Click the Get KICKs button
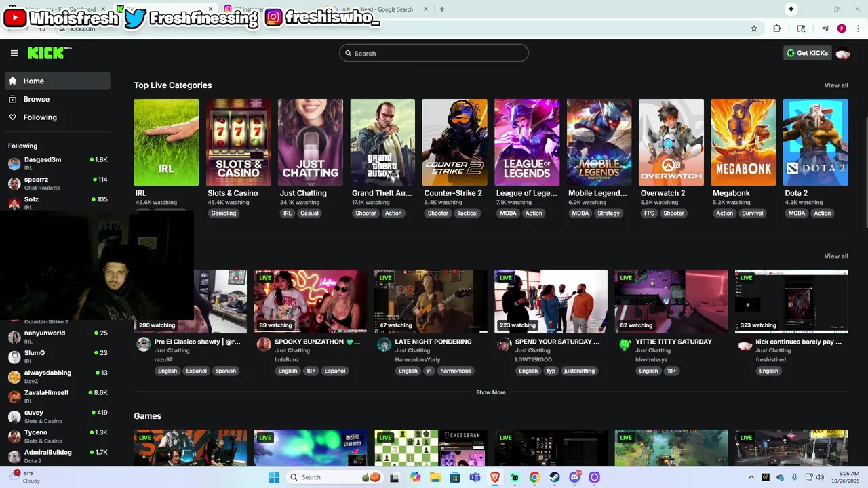This screenshot has height=488, width=868. 808,53
